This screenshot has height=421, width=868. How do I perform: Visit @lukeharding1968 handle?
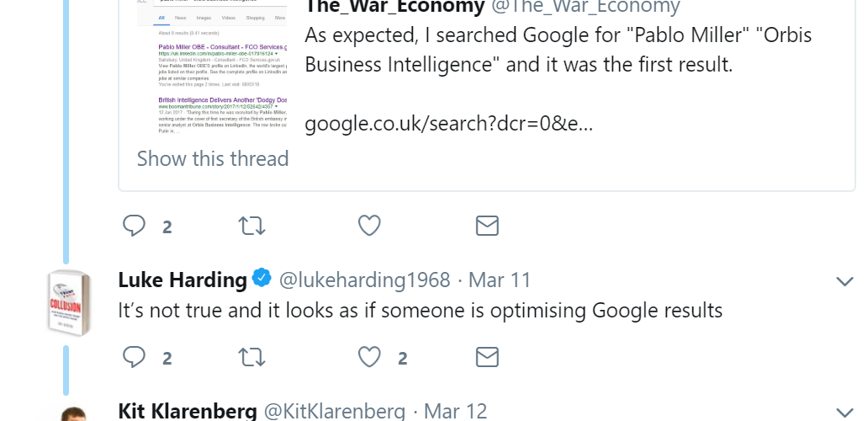[364, 280]
